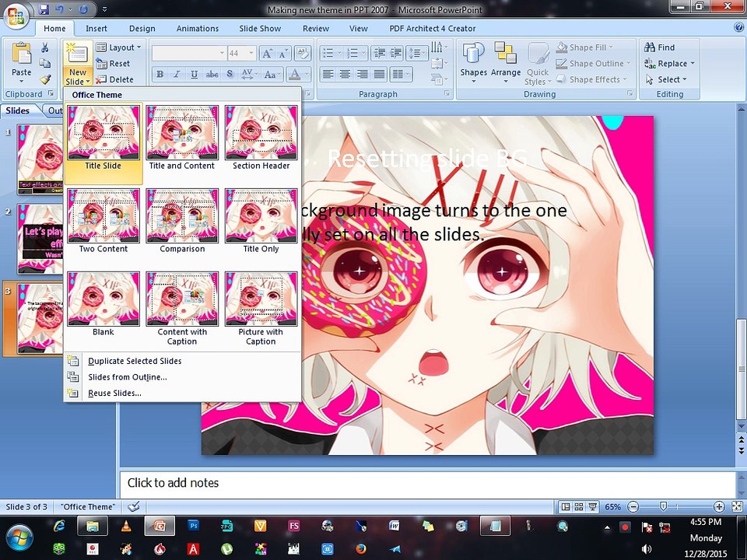Open the font color picker

coord(299,75)
